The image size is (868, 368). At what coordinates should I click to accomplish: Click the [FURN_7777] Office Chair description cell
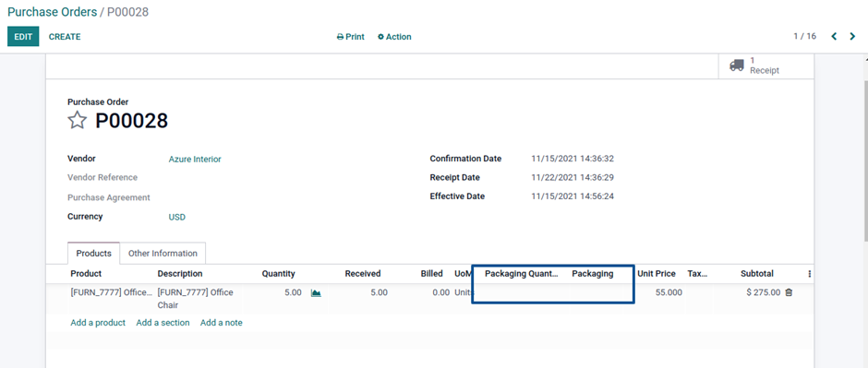pyautogui.click(x=196, y=299)
